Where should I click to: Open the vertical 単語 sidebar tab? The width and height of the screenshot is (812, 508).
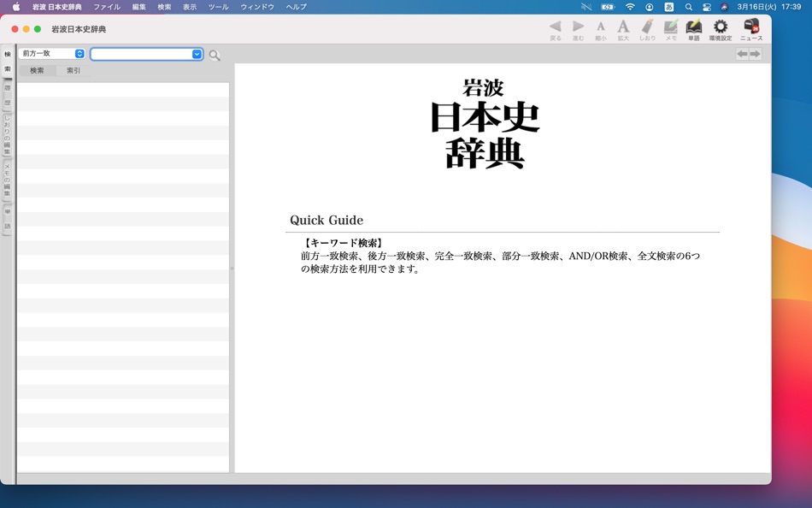tap(7, 219)
